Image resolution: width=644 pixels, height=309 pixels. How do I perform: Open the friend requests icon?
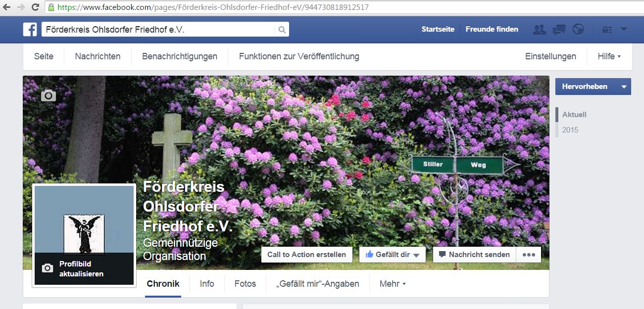(540, 30)
